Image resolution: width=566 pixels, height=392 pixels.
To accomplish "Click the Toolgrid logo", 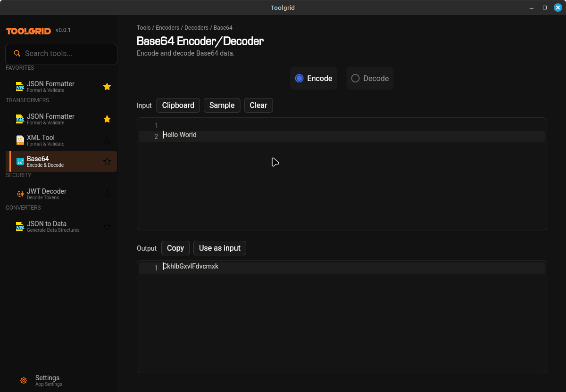I will pyautogui.click(x=28, y=31).
